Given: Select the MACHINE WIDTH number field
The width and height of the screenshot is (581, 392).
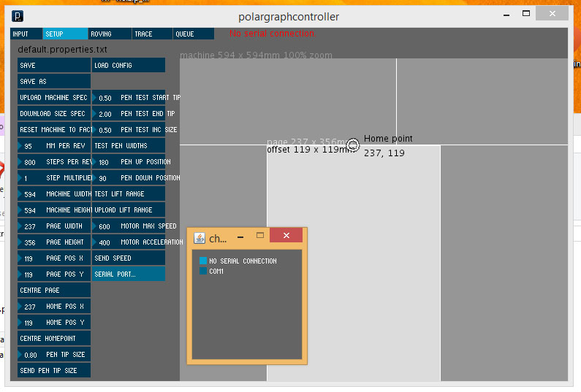Looking at the screenshot, I should tap(54, 193).
